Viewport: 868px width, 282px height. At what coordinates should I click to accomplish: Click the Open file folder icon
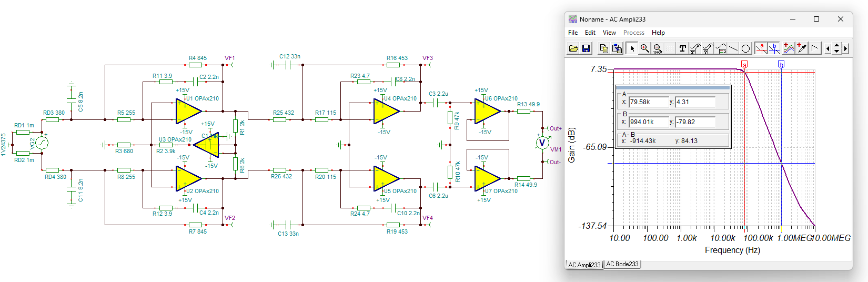573,48
